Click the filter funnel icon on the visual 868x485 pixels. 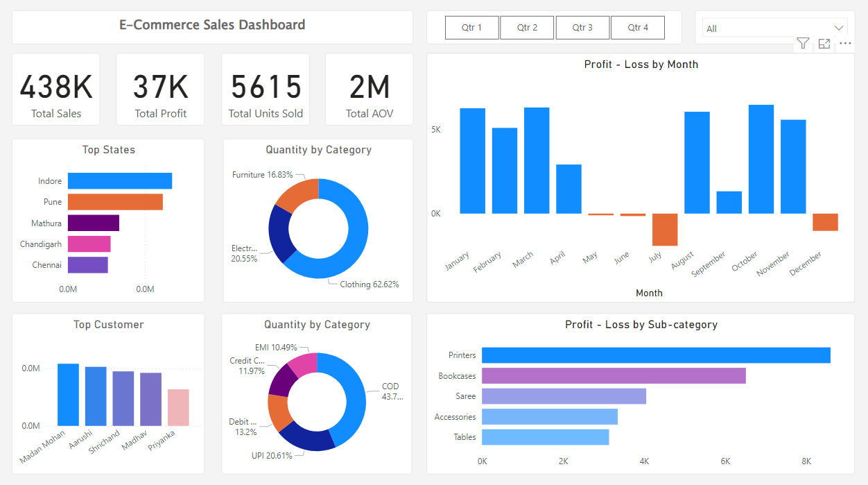click(802, 44)
